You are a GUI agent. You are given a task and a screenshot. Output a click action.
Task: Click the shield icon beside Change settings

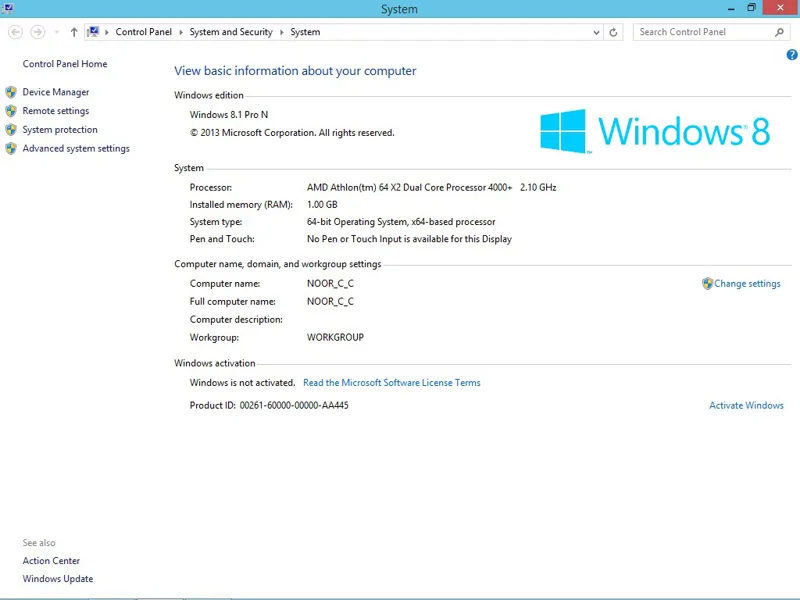[707, 284]
